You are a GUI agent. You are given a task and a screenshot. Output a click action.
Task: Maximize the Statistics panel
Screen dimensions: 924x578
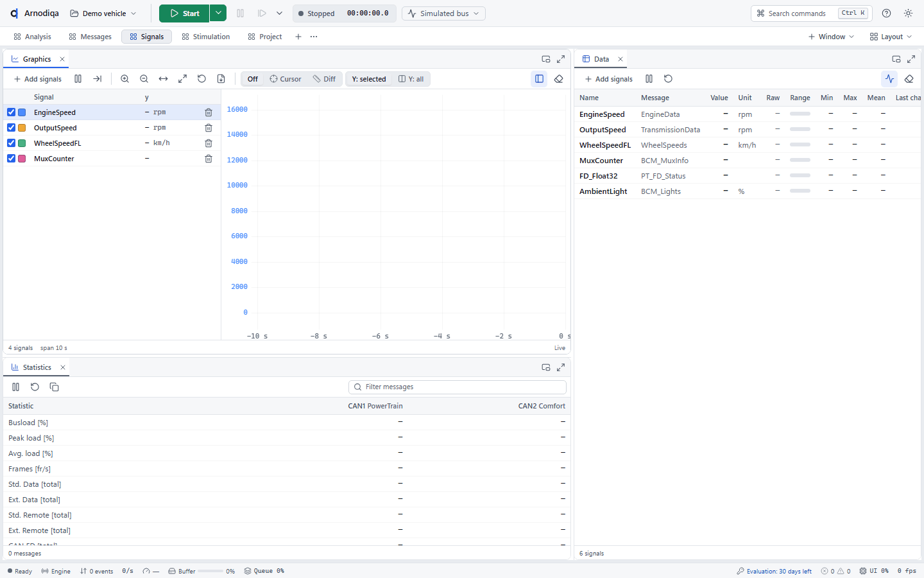pos(561,367)
